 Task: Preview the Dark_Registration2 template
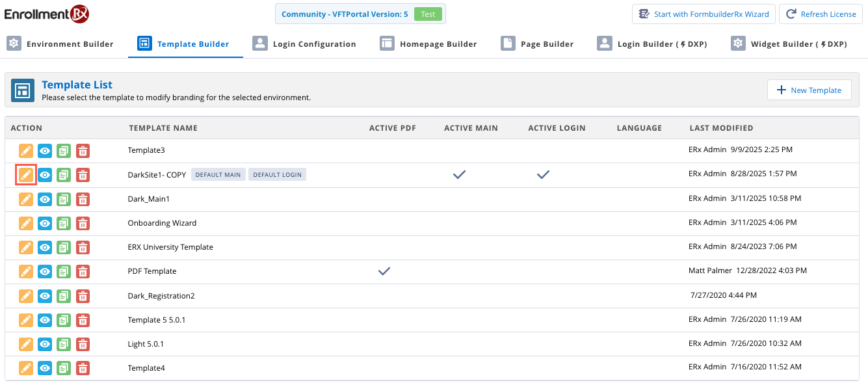pyautogui.click(x=44, y=296)
